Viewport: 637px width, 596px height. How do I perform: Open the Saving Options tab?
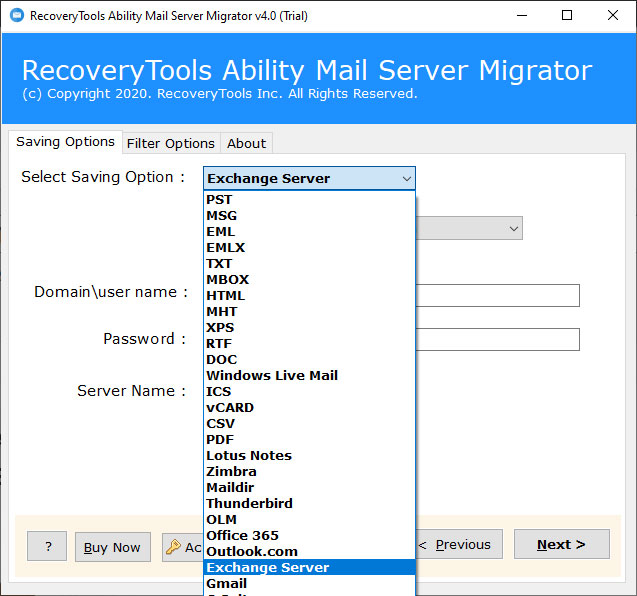point(65,142)
